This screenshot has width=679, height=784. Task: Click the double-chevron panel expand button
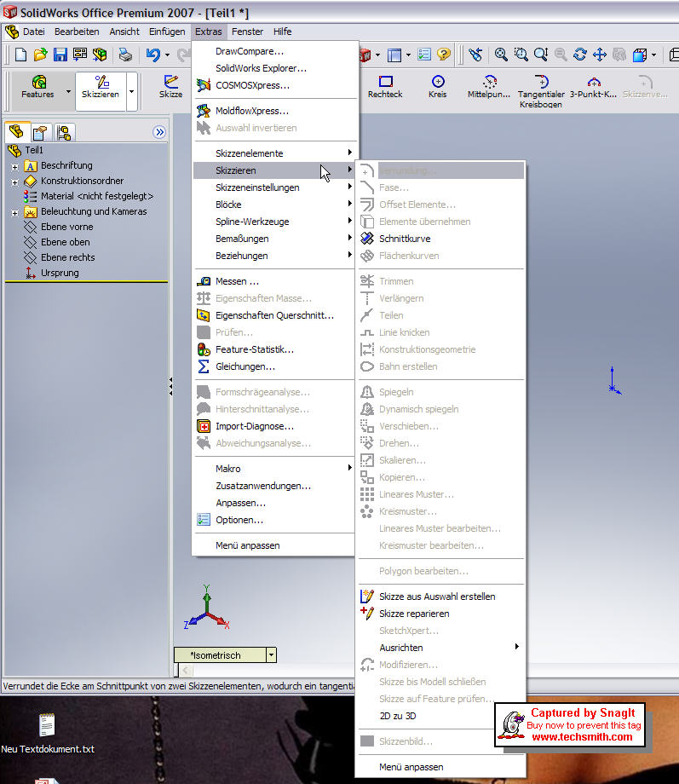[159, 132]
